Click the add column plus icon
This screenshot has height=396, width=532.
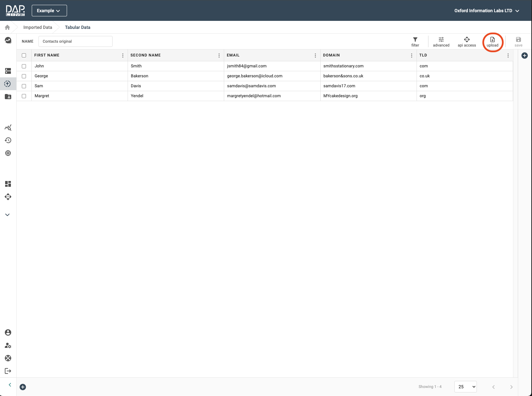(x=525, y=56)
